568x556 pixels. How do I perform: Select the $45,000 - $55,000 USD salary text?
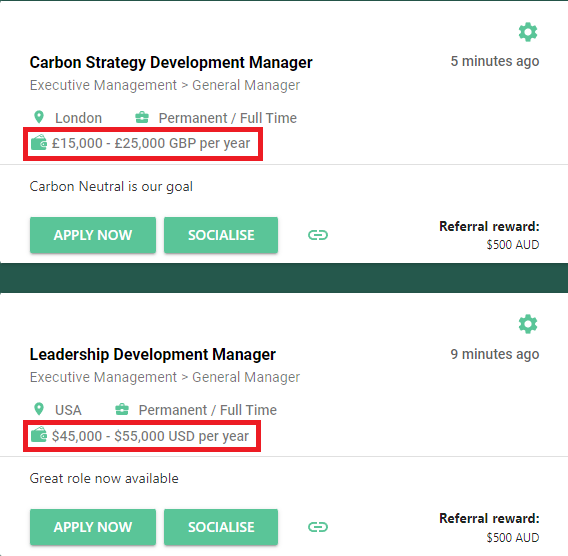[x=150, y=436]
